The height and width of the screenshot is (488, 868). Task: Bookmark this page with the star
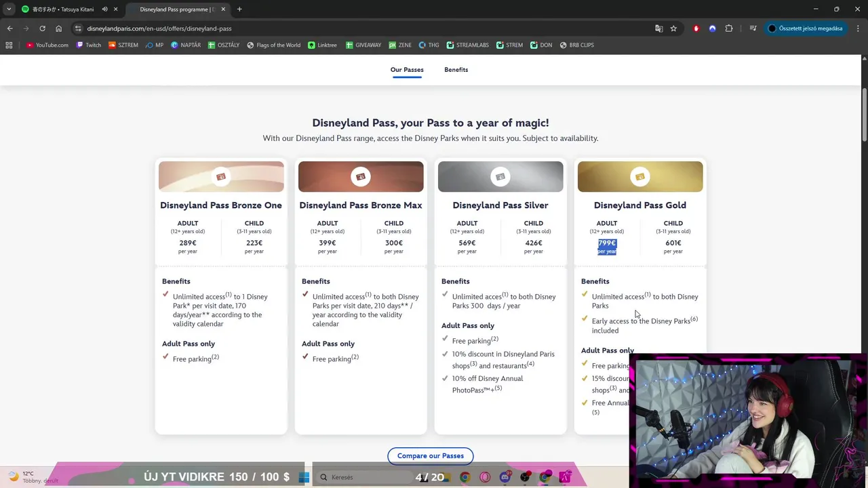coord(673,28)
